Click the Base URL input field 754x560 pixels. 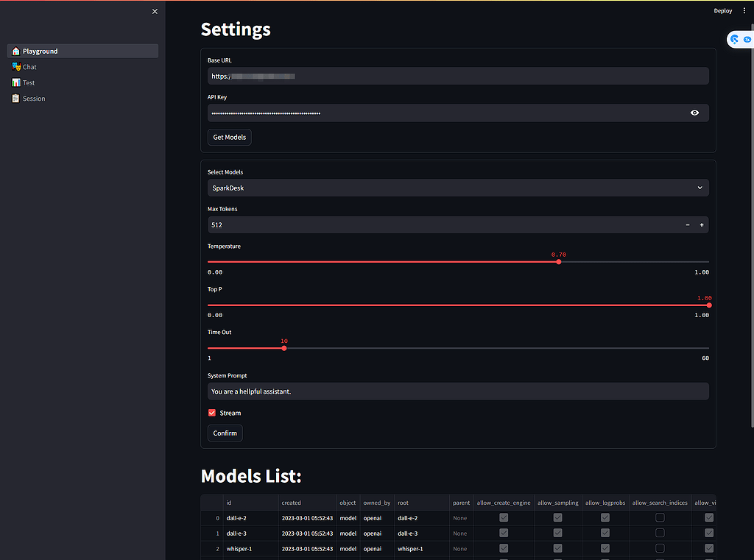(x=458, y=76)
